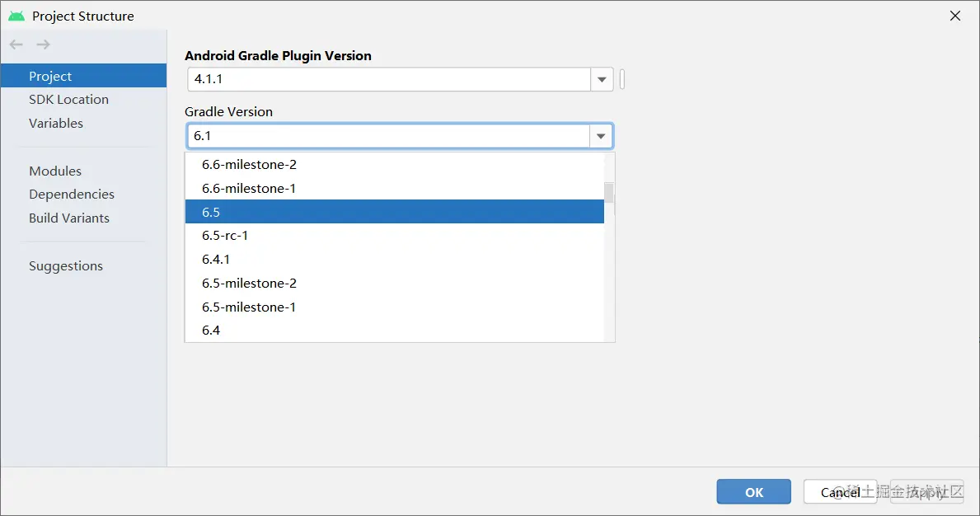The height and width of the screenshot is (516, 980).
Task: Pick the 6.5-rc-1 Gradle version
Action: tap(394, 236)
